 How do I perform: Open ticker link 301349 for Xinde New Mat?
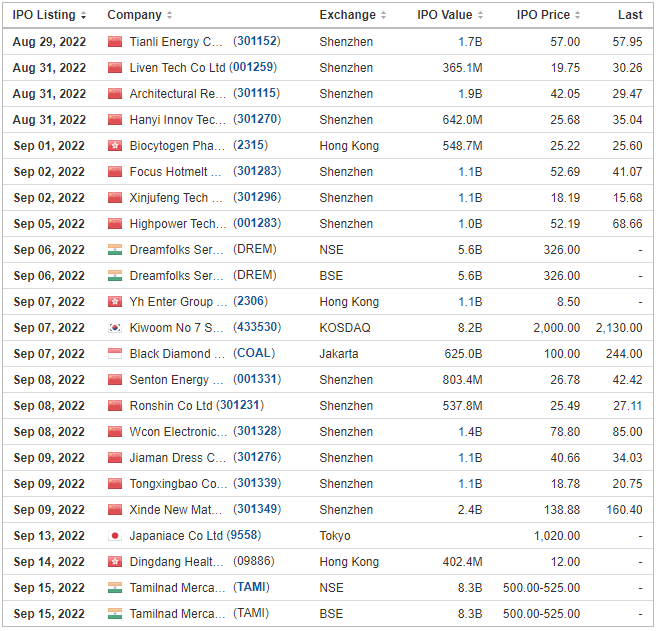(257, 510)
